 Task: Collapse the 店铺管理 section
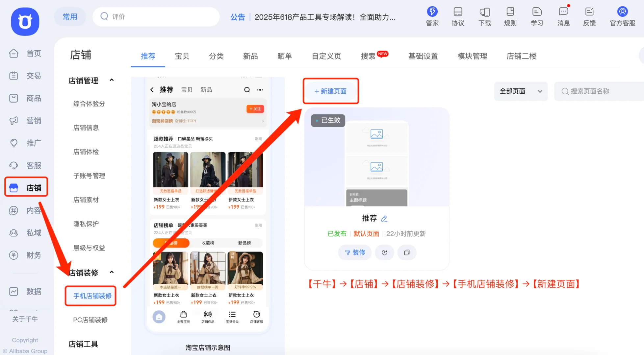pyautogui.click(x=112, y=80)
